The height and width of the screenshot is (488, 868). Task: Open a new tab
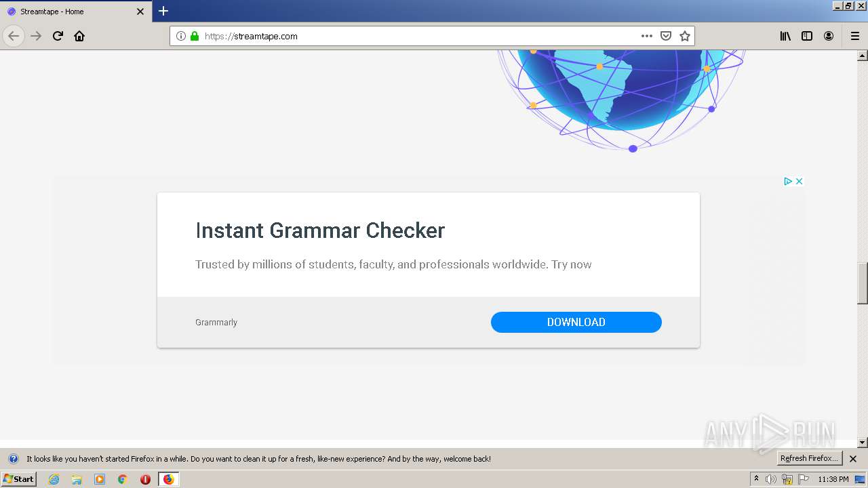(x=163, y=11)
